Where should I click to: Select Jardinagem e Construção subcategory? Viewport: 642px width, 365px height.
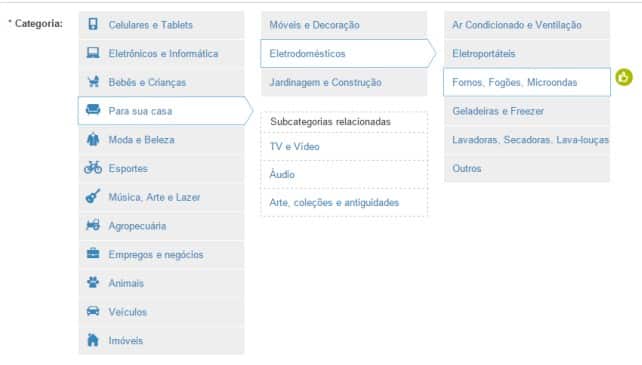tap(344, 82)
